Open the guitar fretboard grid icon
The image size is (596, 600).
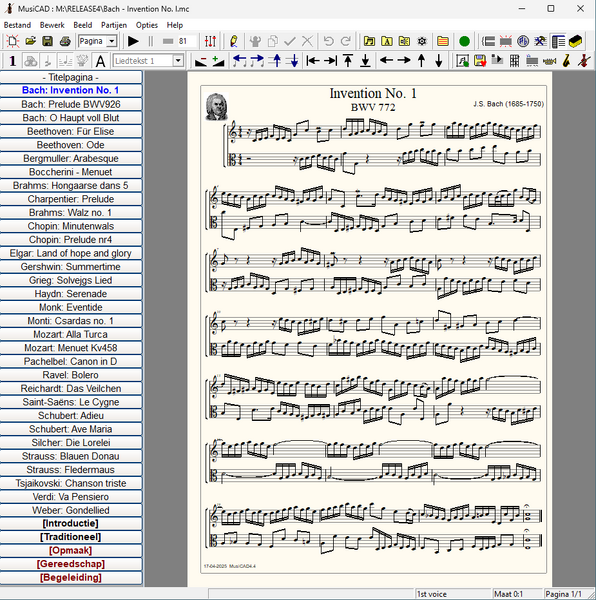pyautogui.click(x=515, y=60)
